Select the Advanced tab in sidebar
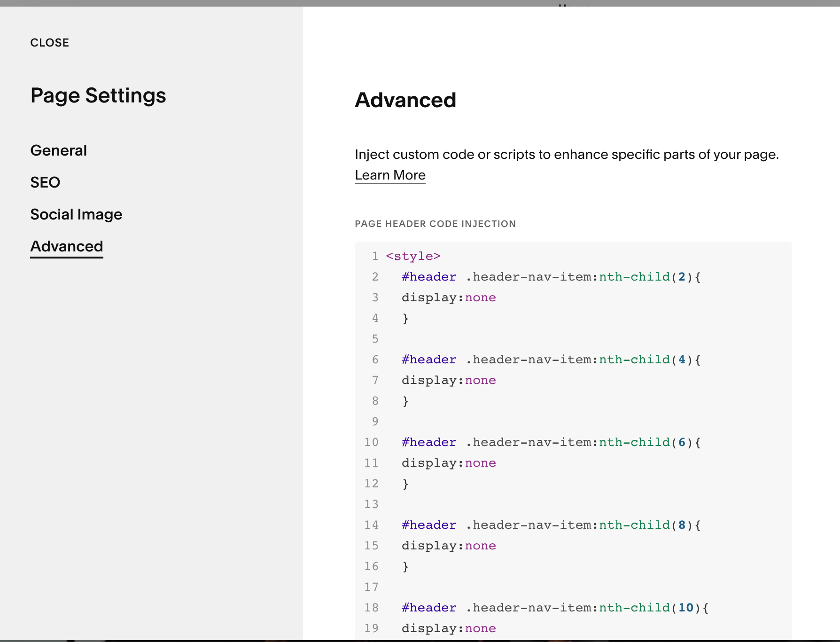Image resolution: width=840 pixels, height=642 pixels. point(67,246)
